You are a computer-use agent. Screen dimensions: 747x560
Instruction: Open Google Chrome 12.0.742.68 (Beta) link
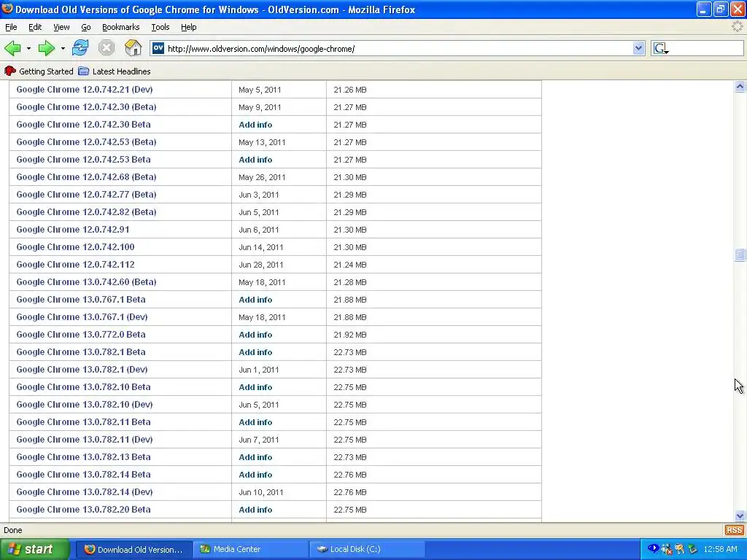coord(86,177)
